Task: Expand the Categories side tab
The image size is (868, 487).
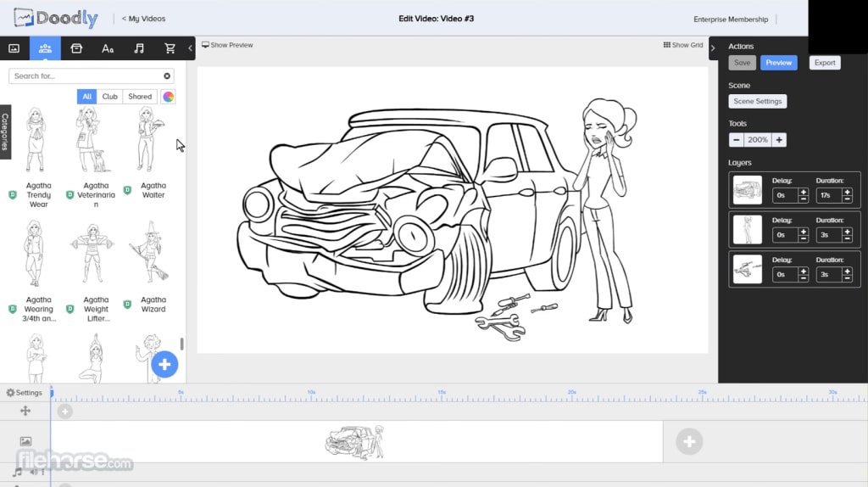Action: 5,132
